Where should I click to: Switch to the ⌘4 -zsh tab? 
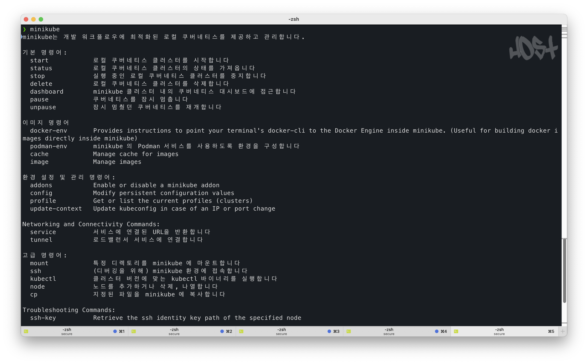(x=389, y=331)
